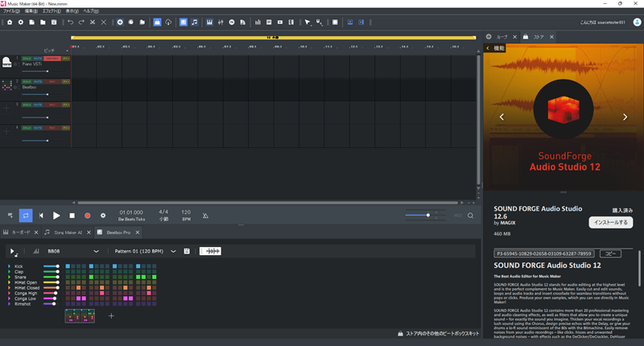Click the Home icon in toolbar
Image resolution: width=644 pixels, height=346 pixels.
pos(10,23)
